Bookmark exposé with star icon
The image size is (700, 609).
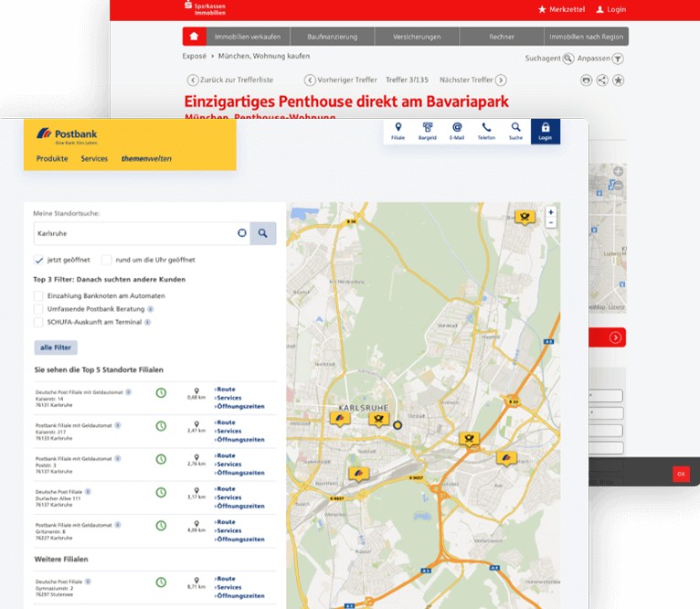point(619,80)
